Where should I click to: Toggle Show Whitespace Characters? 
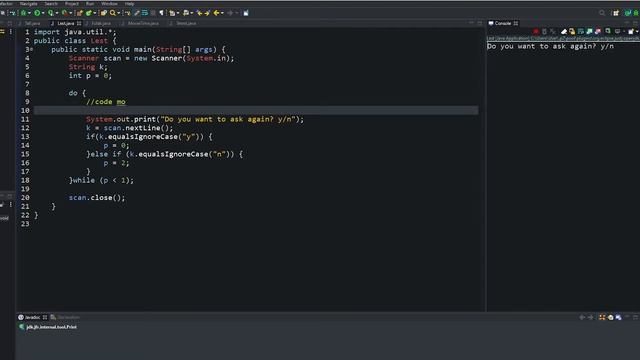[161, 13]
